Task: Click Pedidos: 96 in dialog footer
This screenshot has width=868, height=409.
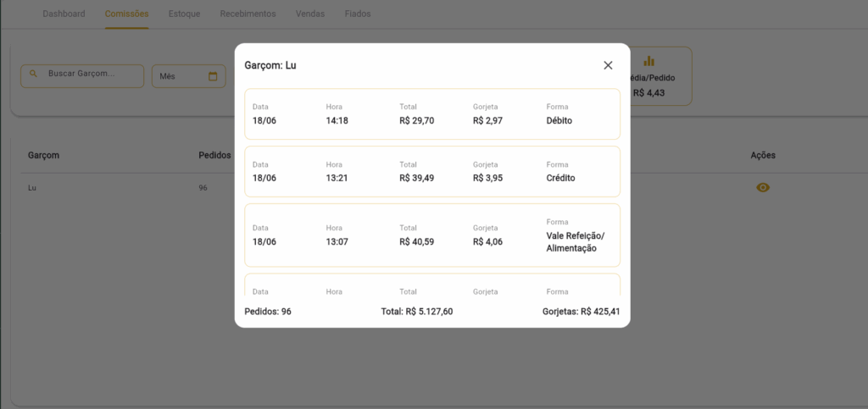Action: click(x=268, y=311)
